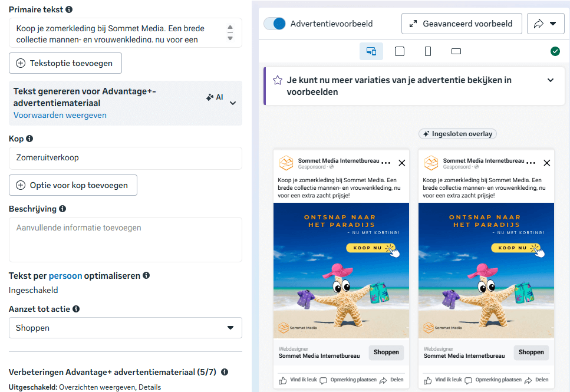This screenshot has width=570, height=392.
Task: Collapse the variaties banner chevron
Action: 551,80
